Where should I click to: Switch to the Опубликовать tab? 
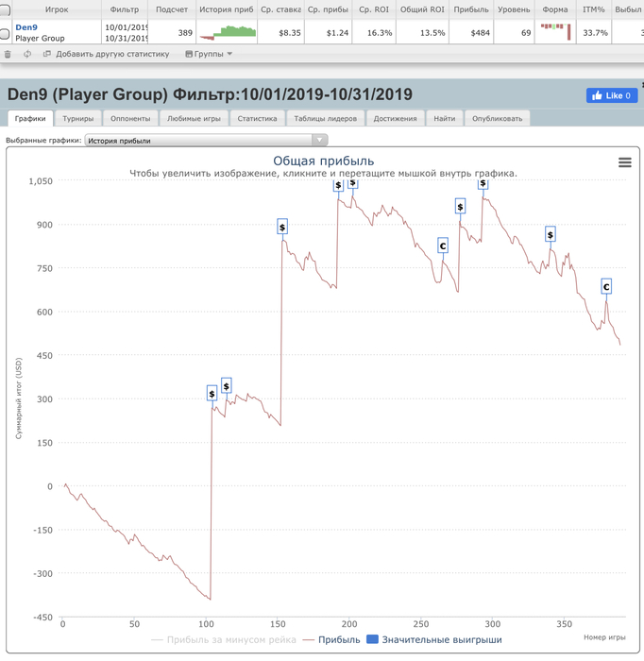point(498,118)
